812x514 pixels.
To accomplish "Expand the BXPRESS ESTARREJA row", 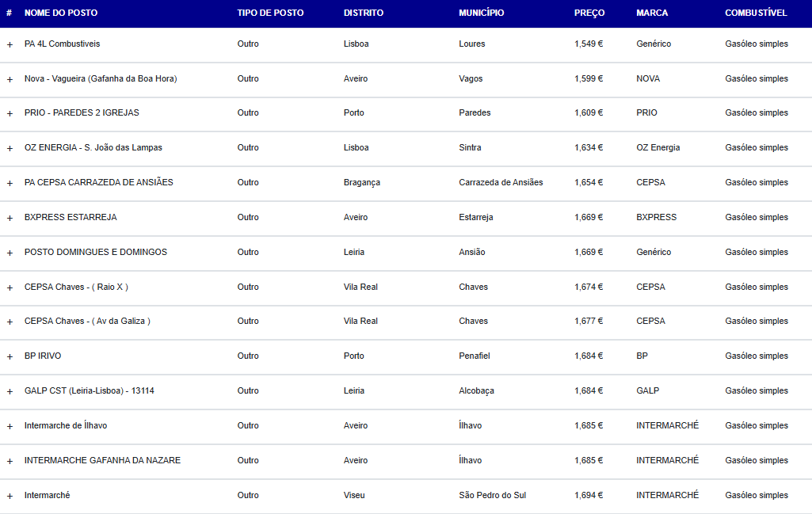I will tap(10, 218).
